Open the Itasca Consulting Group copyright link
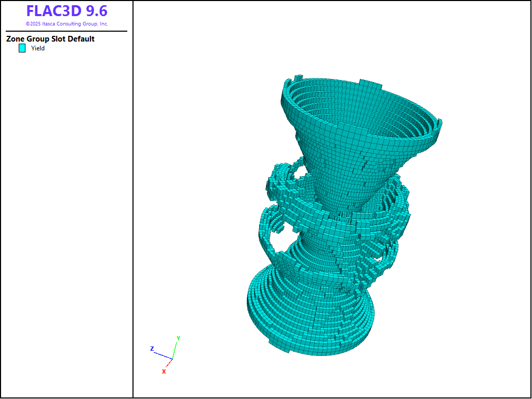 point(66,24)
